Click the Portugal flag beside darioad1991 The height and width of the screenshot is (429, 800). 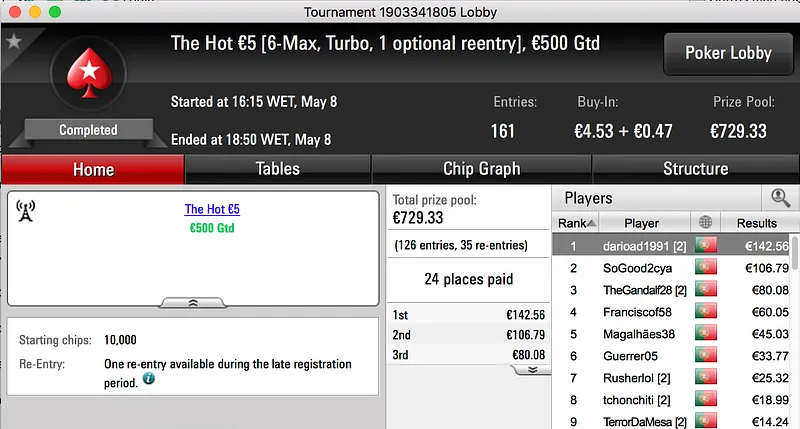[x=707, y=246]
